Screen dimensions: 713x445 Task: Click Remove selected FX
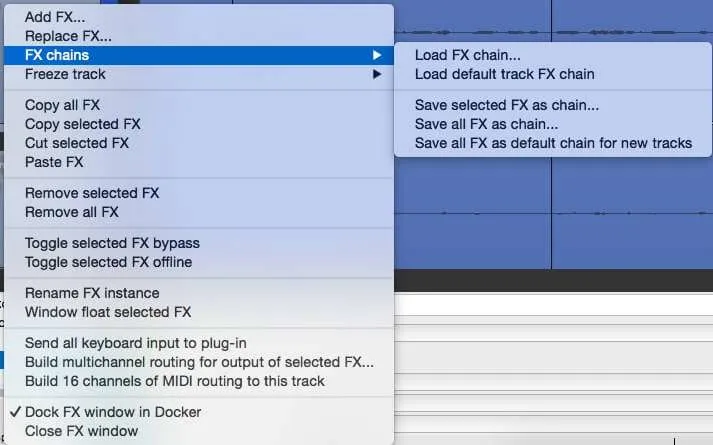coord(199,194)
